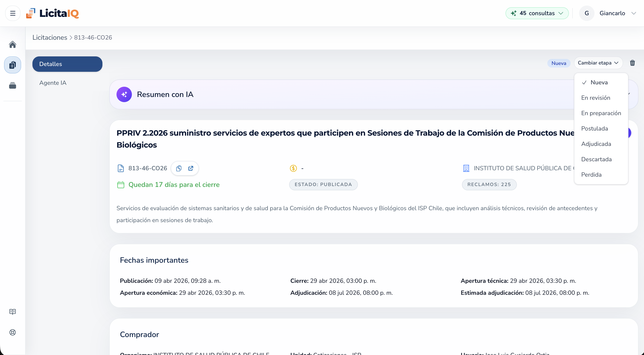This screenshot has height=355, width=644.
Task: Go to Home in the sidebar
Action: tap(13, 44)
